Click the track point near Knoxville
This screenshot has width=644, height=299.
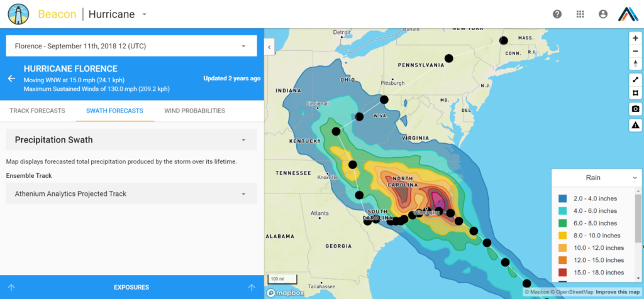352,165
